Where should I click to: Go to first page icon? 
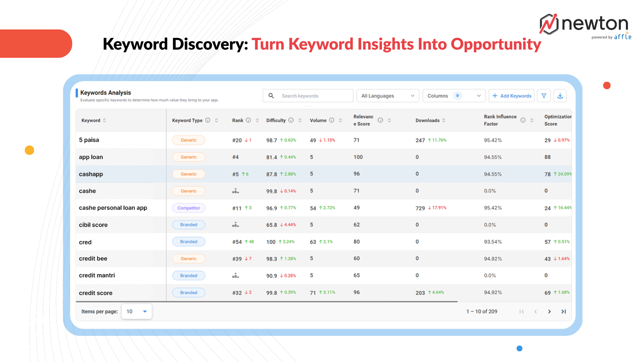coord(522,312)
